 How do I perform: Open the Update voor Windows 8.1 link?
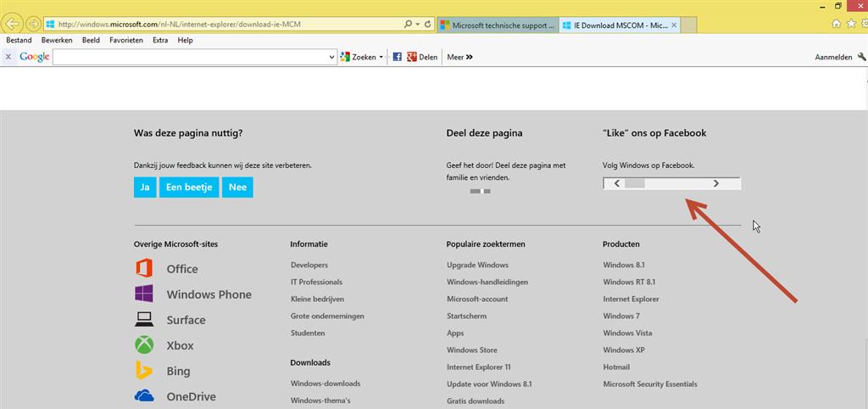click(x=489, y=384)
